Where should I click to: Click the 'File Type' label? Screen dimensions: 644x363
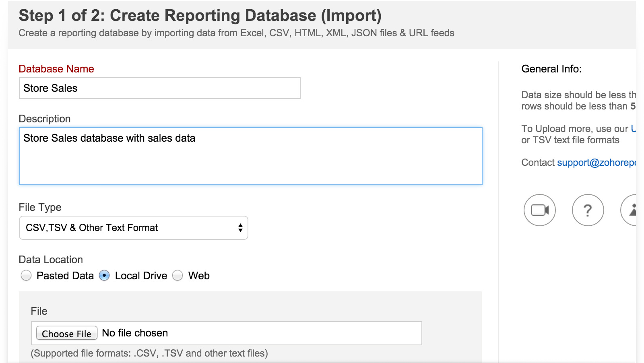coord(40,207)
